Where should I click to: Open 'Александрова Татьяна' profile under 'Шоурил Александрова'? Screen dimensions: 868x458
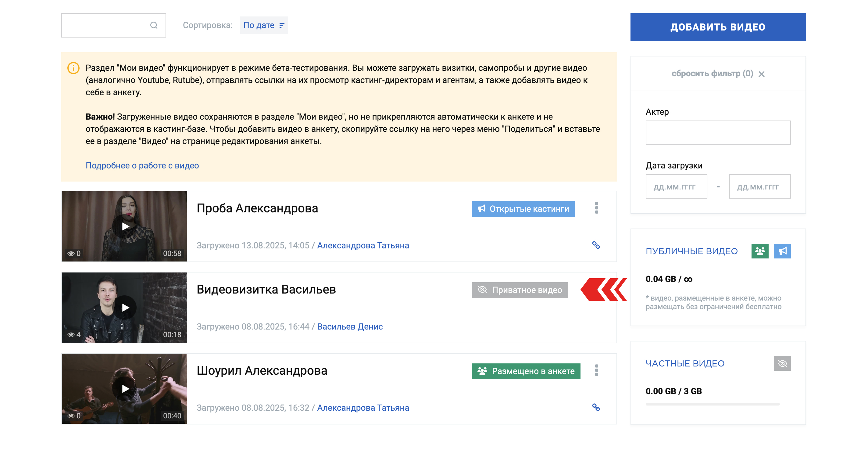363,408
